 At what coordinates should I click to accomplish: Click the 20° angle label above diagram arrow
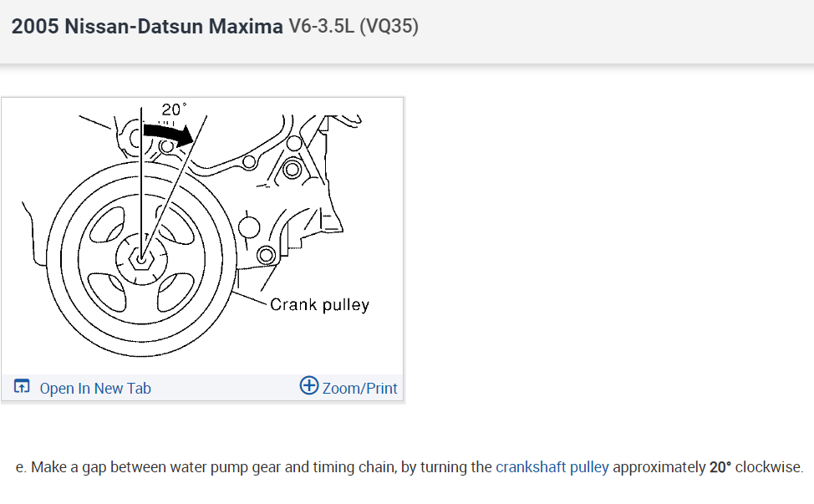[x=175, y=109]
